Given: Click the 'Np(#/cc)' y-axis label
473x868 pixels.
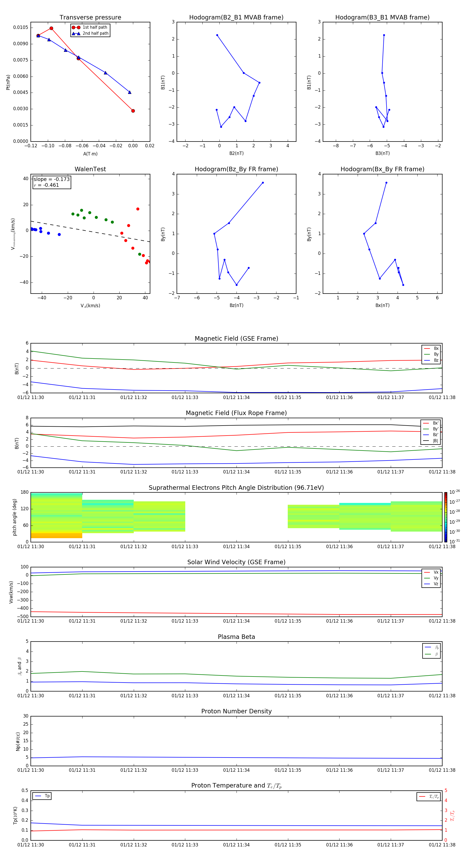Looking at the screenshot, I should click(18, 741).
